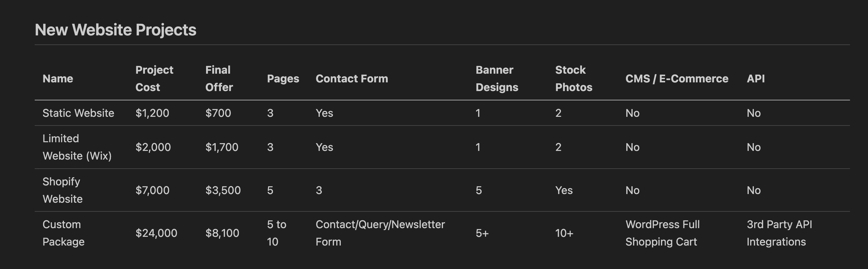Select the API column header
868x269 pixels.
pos(755,79)
